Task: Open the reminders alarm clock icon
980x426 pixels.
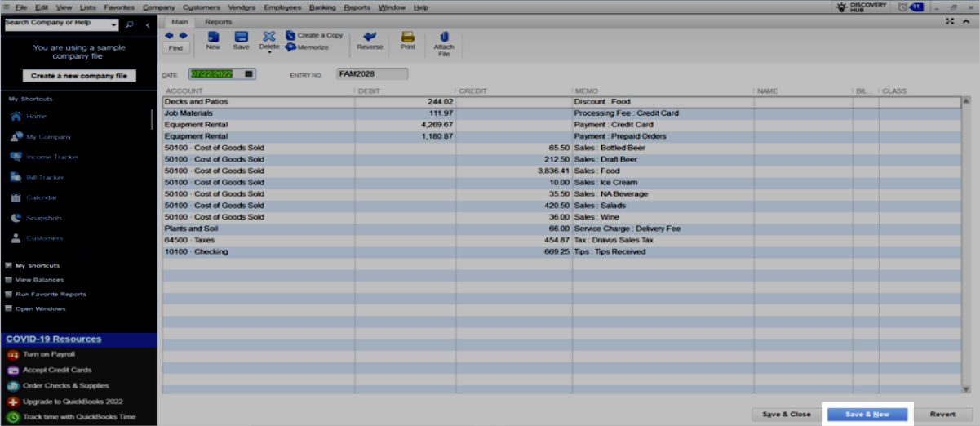Action: [902, 7]
